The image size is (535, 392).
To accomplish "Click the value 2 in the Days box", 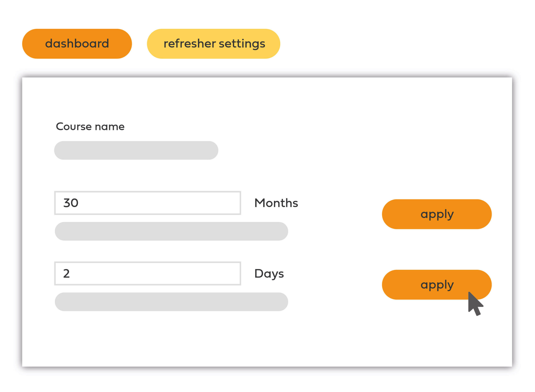I will [x=66, y=274].
